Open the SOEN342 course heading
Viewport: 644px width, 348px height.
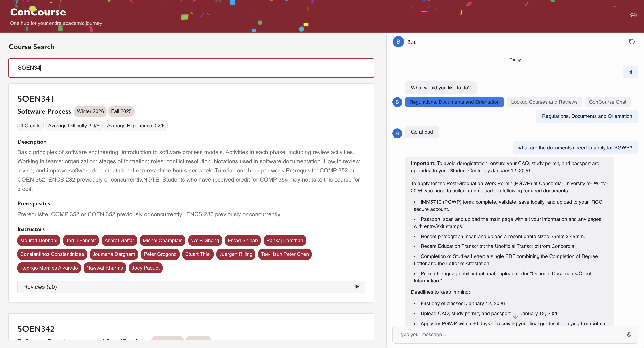coord(36,329)
